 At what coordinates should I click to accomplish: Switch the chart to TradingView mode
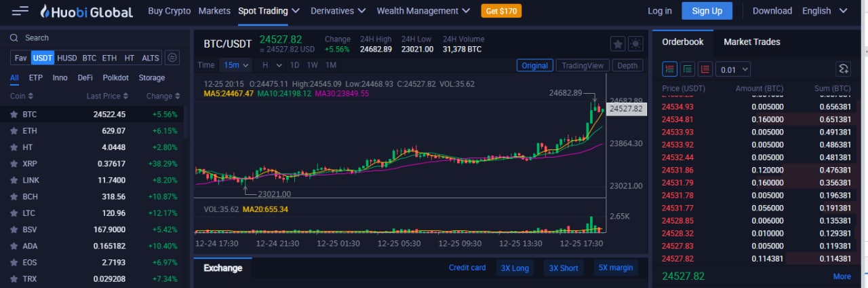(583, 66)
